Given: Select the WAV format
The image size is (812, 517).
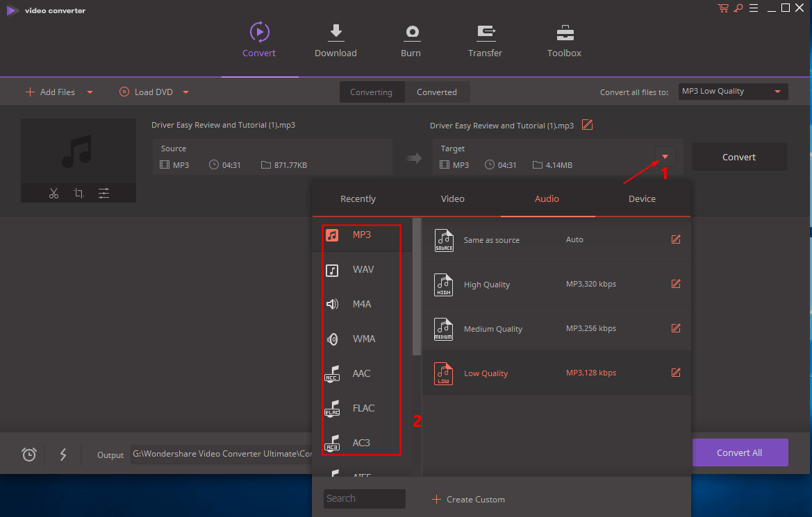Looking at the screenshot, I should 362,270.
